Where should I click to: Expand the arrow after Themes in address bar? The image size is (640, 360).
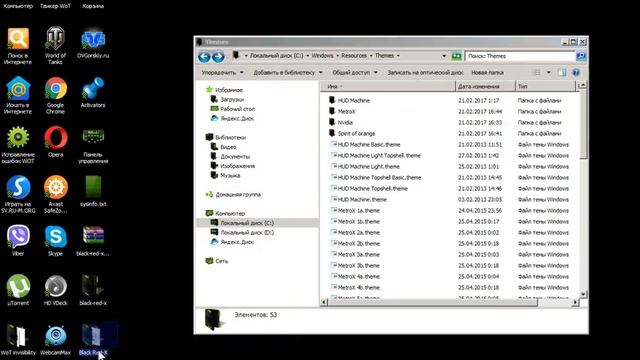[398, 56]
